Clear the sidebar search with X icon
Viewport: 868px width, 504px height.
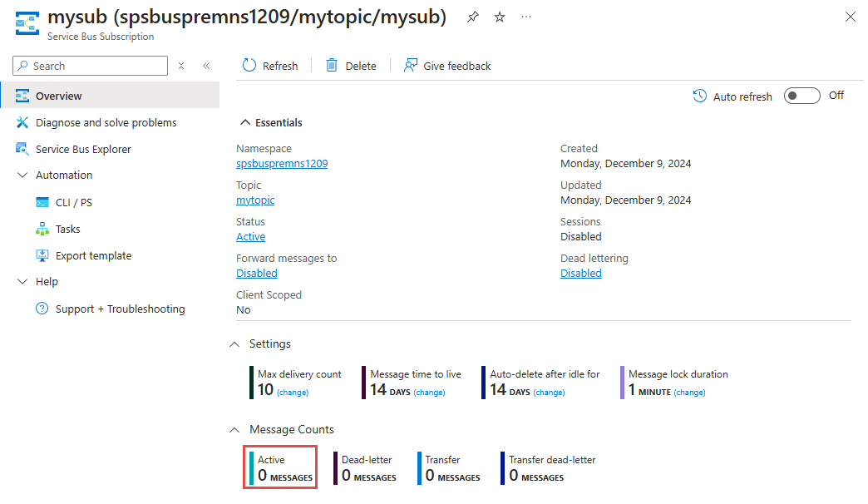181,66
